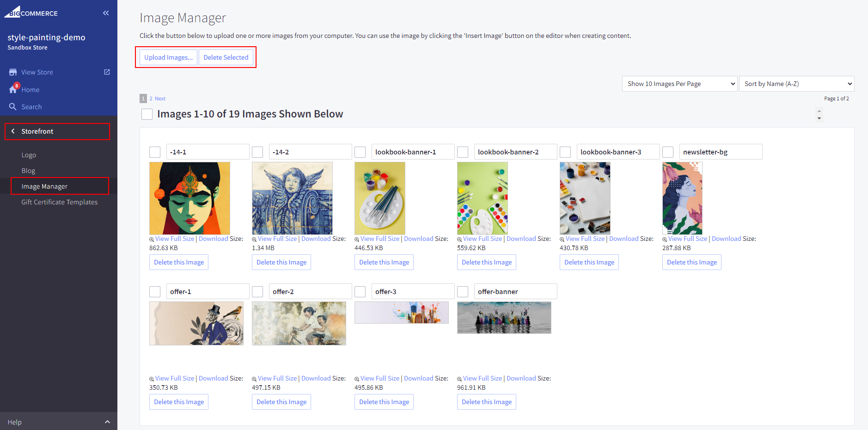Open Gift Certificate Templates in sidebar

click(x=59, y=202)
